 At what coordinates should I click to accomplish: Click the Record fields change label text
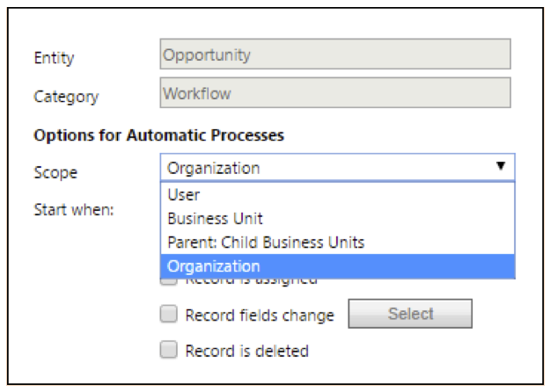(x=260, y=316)
